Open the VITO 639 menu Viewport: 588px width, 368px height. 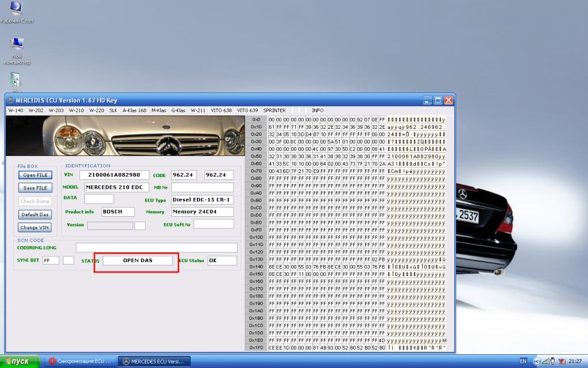tap(247, 110)
